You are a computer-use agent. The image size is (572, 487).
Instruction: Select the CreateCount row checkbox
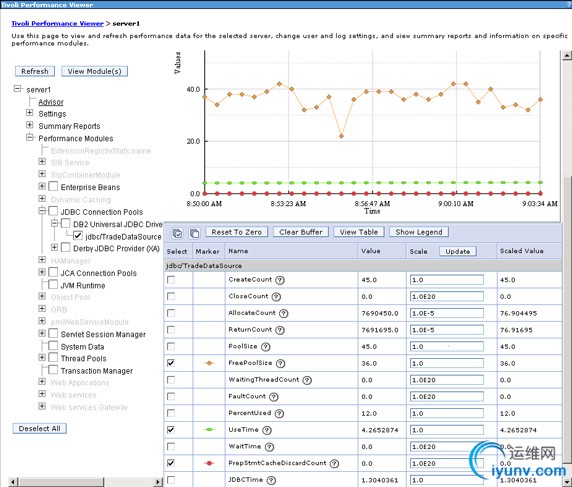point(170,280)
